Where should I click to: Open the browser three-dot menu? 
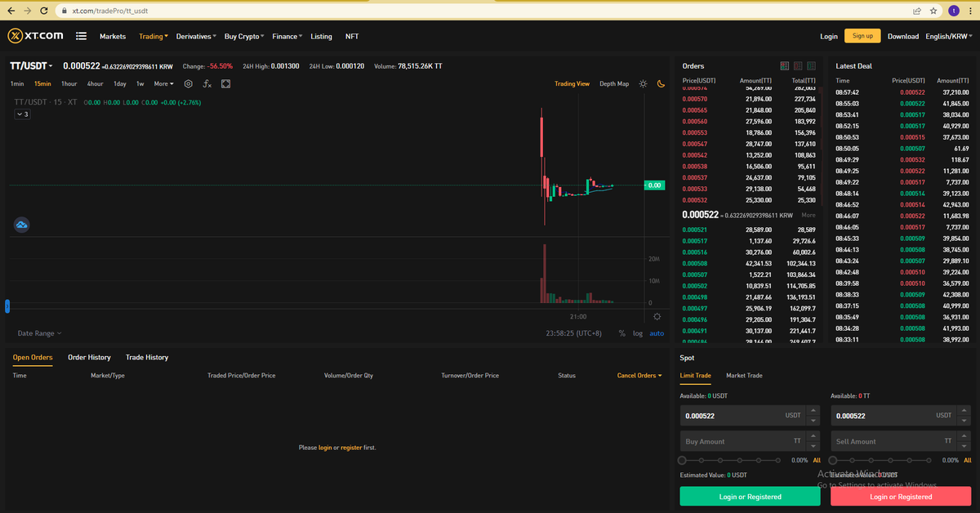tap(969, 11)
